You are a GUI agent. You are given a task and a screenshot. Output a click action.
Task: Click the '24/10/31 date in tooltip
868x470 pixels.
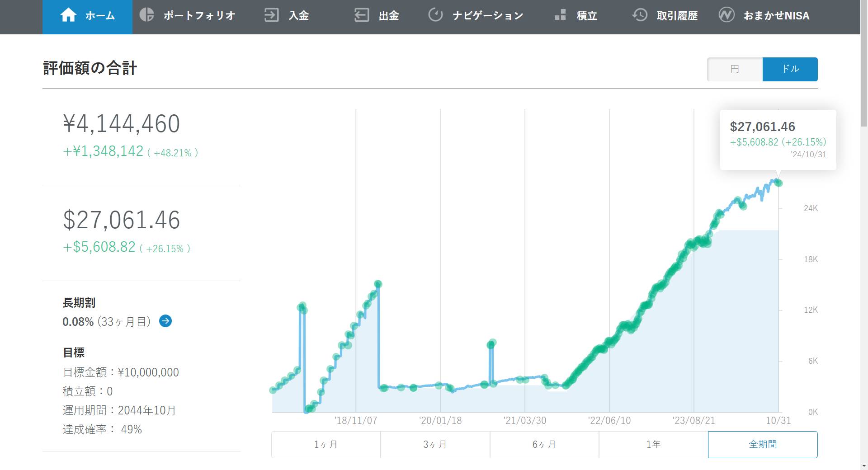(x=808, y=155)
